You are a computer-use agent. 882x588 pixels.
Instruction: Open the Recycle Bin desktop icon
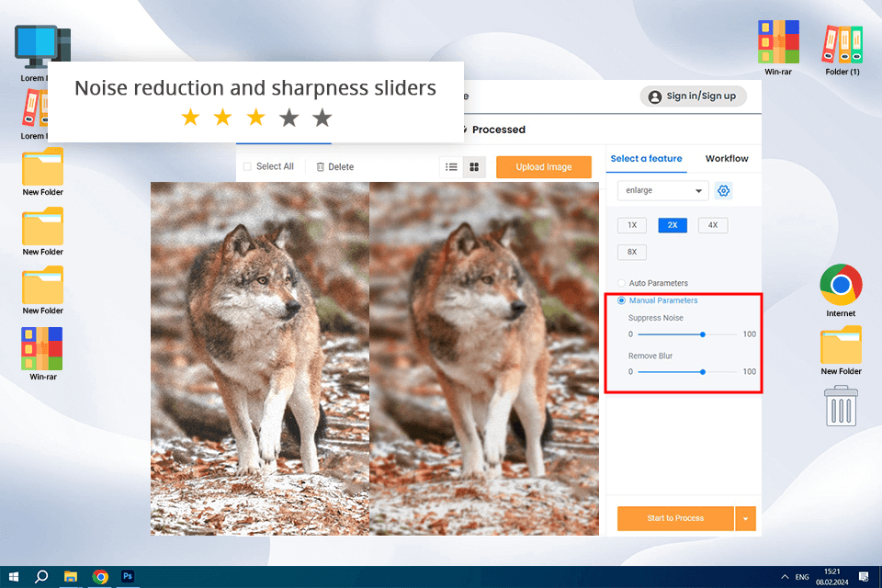pyautogui.click(x=841, y=406)
